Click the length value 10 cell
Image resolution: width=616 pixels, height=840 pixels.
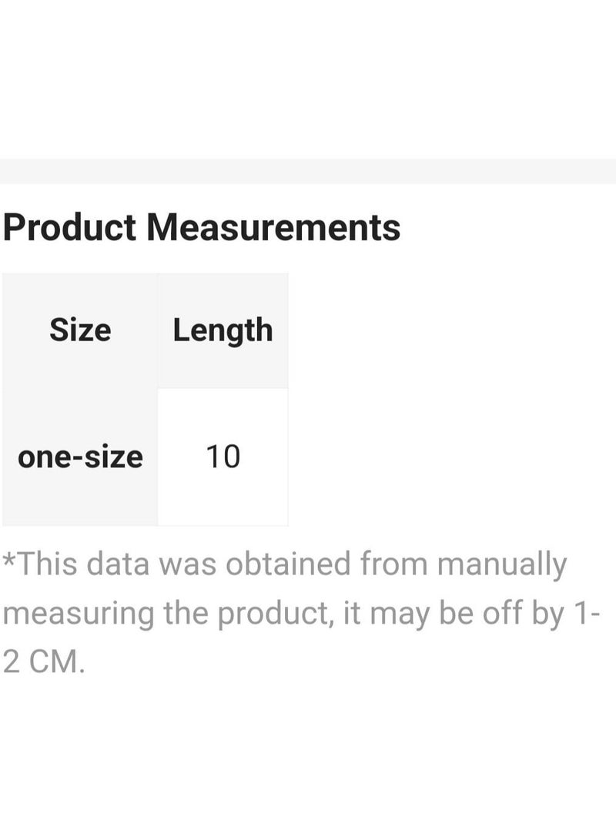pyautogui.click(x=223, y=457)
